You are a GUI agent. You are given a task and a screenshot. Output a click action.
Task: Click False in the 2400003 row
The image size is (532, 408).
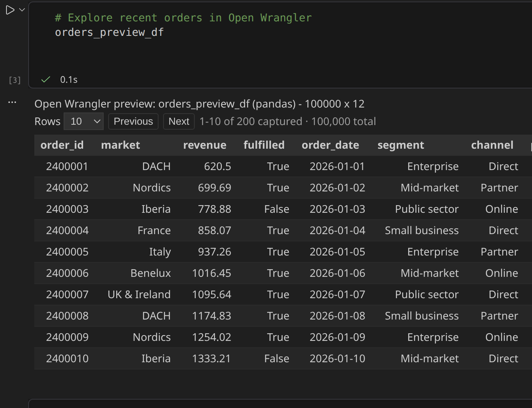277,209
